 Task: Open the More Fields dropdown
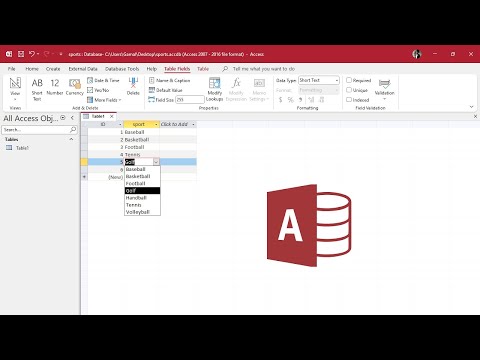coord(104,100)
